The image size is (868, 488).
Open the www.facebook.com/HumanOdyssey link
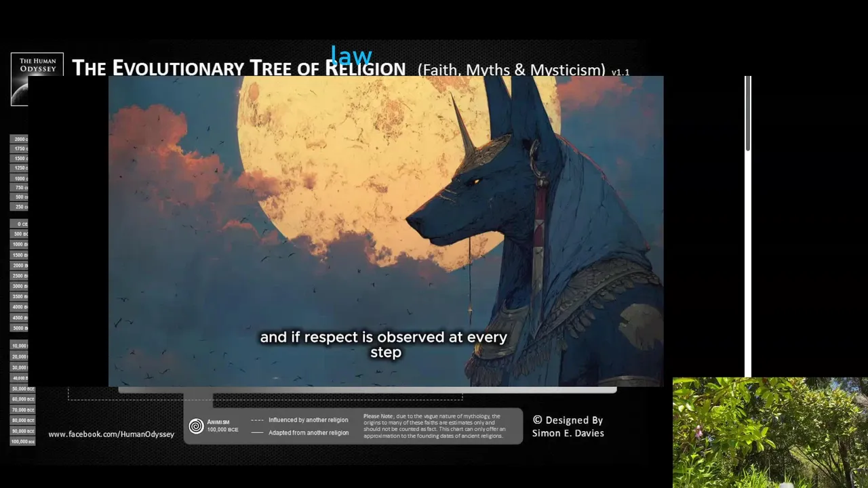tap(111, 434)
